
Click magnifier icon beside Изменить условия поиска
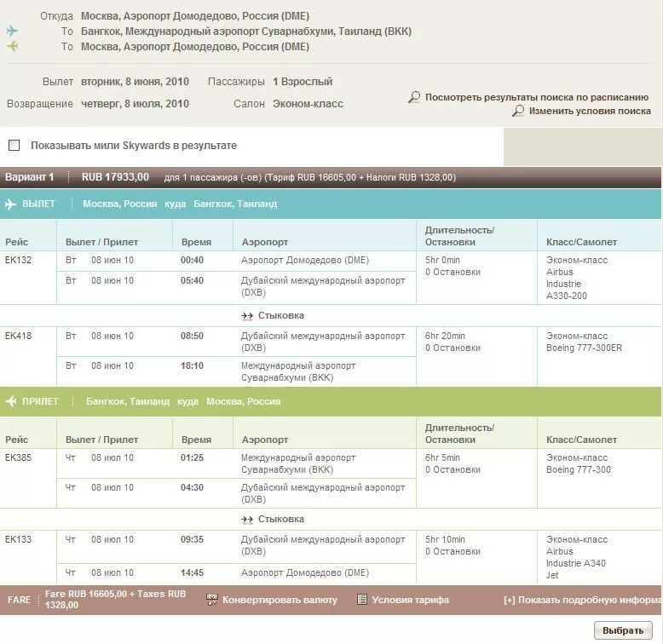point(518,111)
